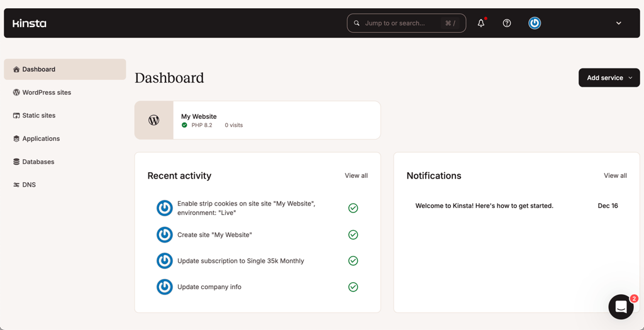Click Create site "My Website" activity text

(214, 235)
